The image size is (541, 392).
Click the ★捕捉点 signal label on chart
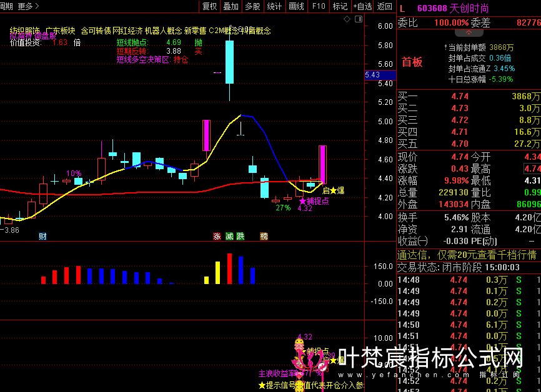point(314,201)
